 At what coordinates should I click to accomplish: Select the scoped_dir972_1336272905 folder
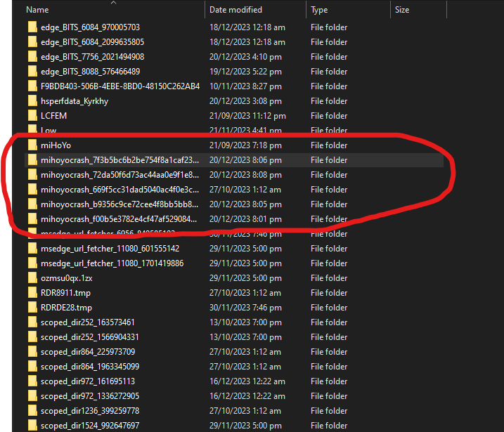point(90,396)
